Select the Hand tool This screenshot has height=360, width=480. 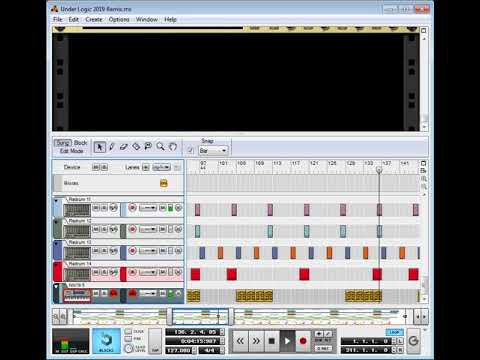173,147
